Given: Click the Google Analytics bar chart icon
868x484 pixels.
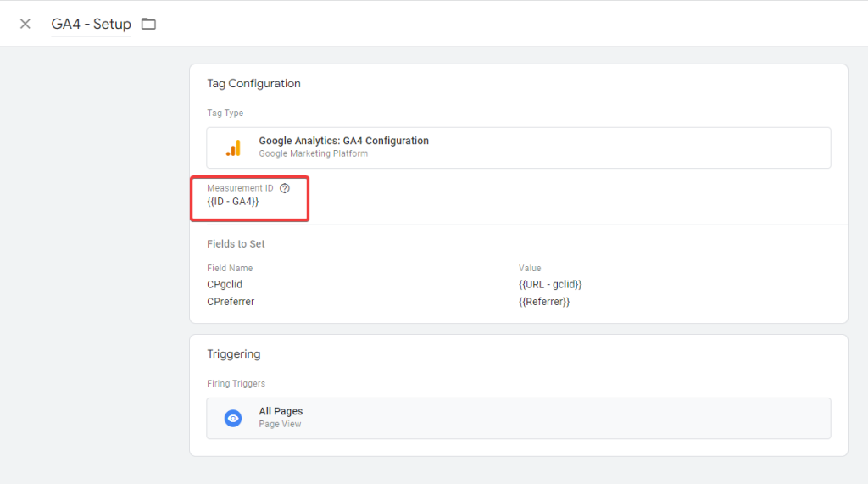Looking at the screenshot, I should pyautogui.click(x=233, y=147).
